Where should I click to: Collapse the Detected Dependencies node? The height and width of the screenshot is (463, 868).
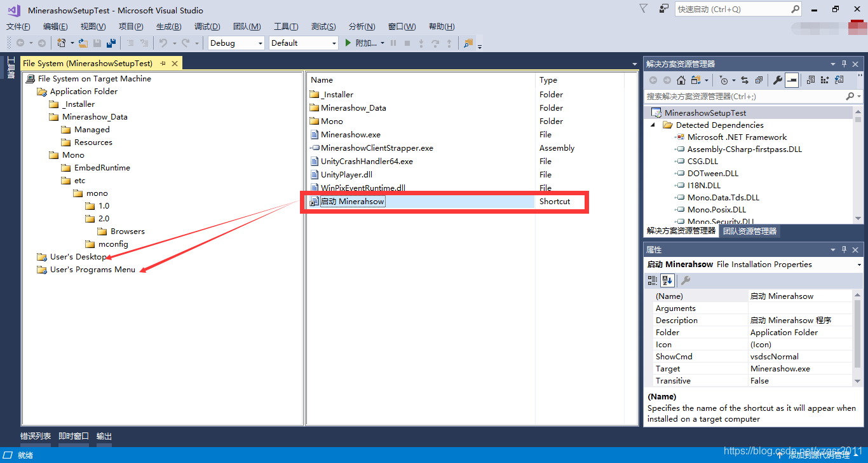(654, 125)
